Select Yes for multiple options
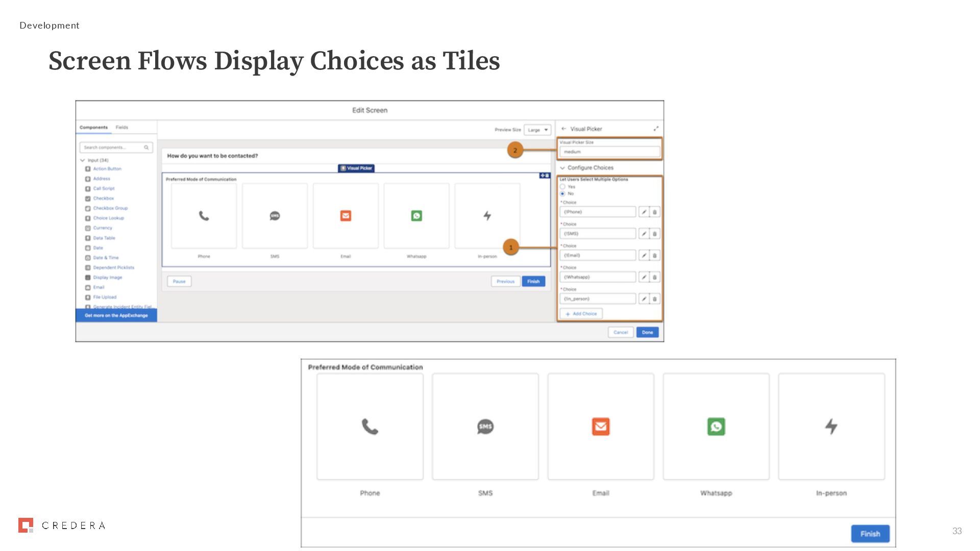The width and height of the screenshot is (980, 551). pos(562,187)
